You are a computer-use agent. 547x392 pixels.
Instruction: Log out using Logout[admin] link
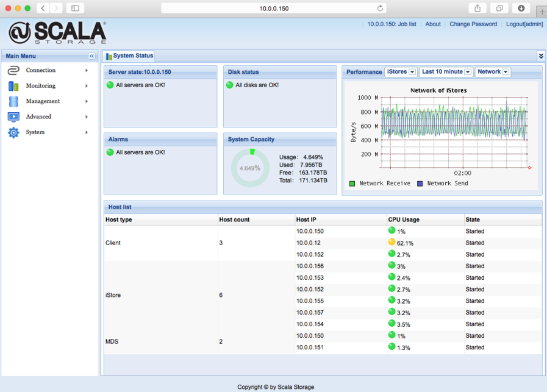pos(524,24)
